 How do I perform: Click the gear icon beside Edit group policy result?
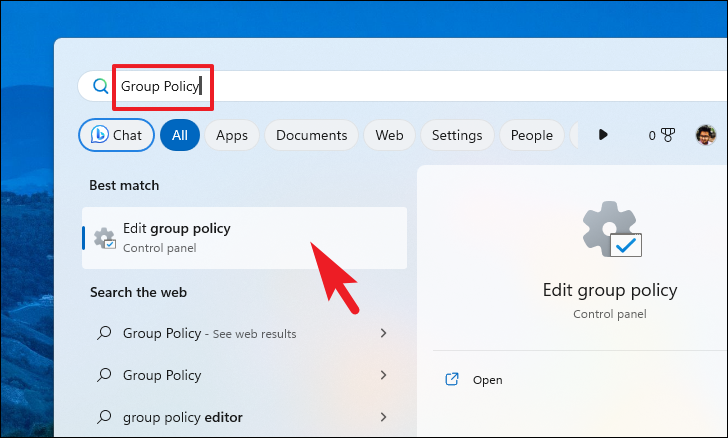coord(104,238)
